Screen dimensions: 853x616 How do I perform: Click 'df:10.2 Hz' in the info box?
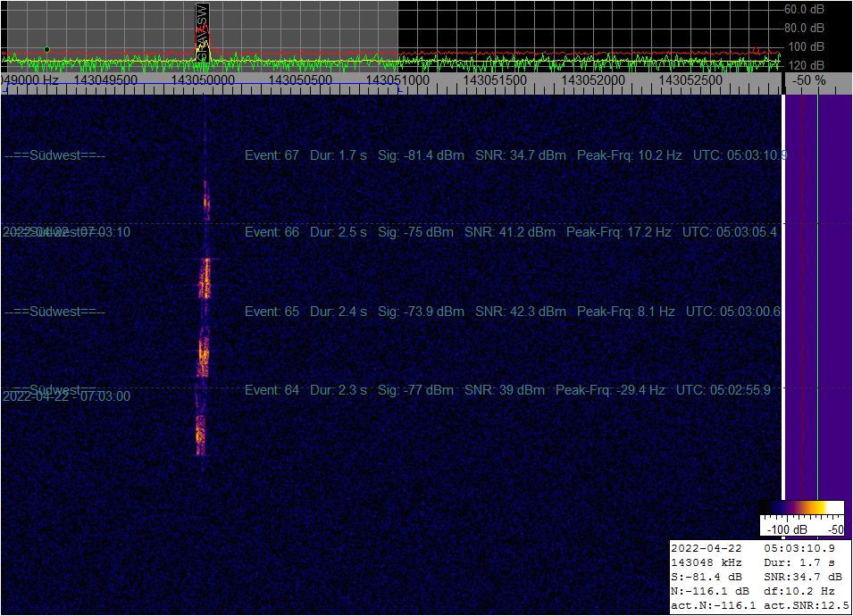coord(799,590)
